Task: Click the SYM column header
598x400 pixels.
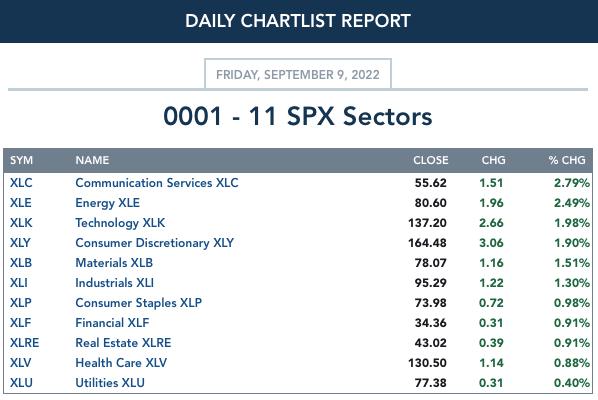Action: [21, 160]
